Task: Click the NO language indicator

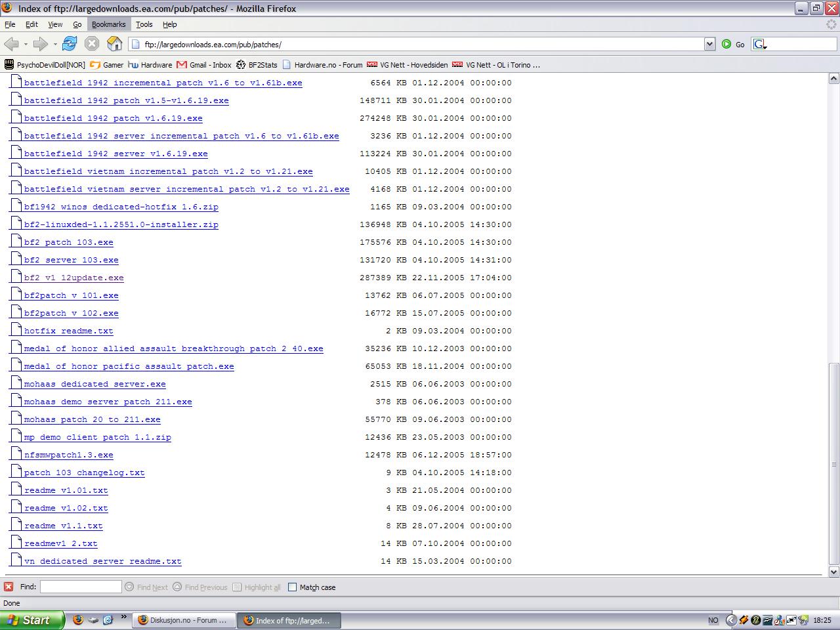Action: tap(713, 620)
